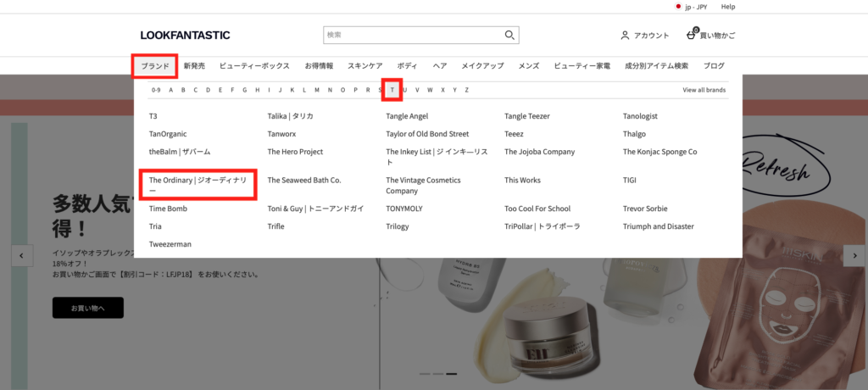Open Too Cool For School brand
Image resolution: width=868 pixels, height=390 pixels.
[537, 209]
